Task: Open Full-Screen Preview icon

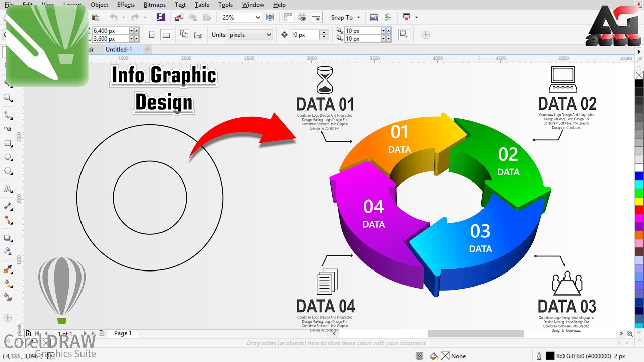Action: (270, 17)
